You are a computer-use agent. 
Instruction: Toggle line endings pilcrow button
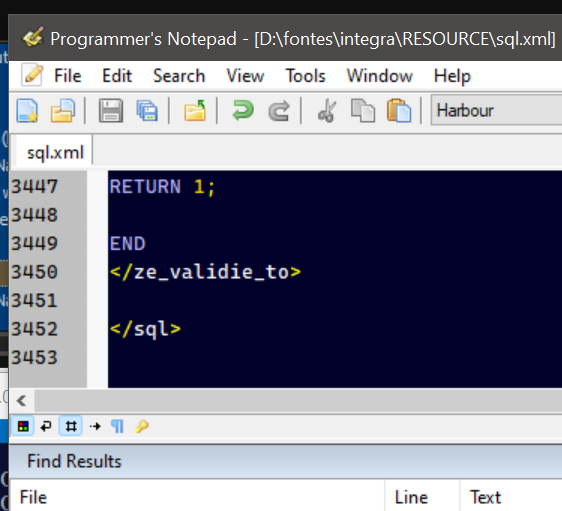[x=118, y=426]
